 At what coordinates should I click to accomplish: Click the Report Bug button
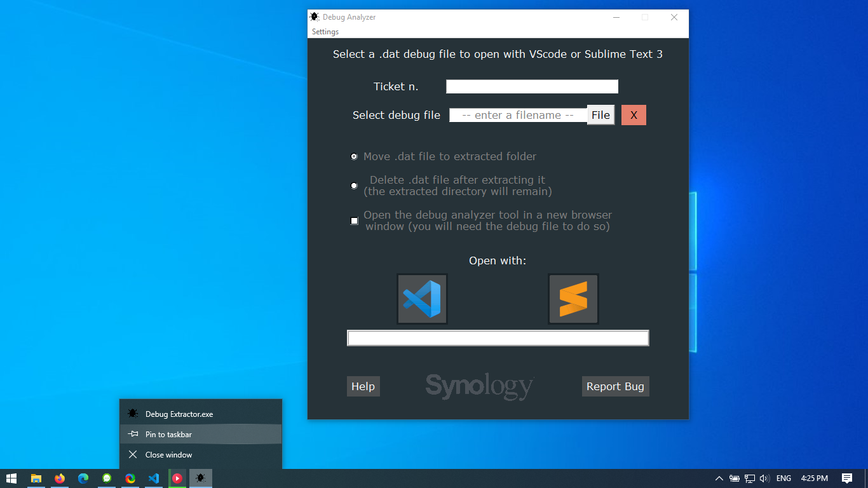pos(615,386)
